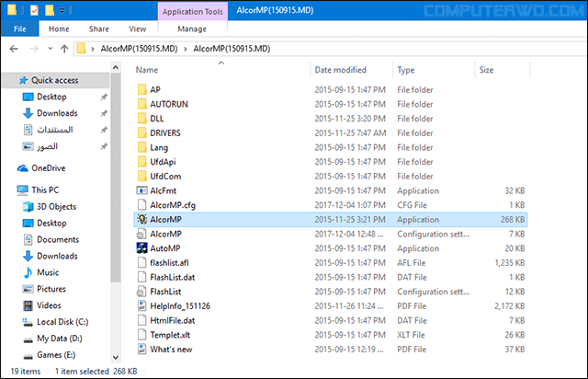The width and height of the screenshot is (588, 379).
Task: Select the AutoMP application icon
Action: coord(141,247)
